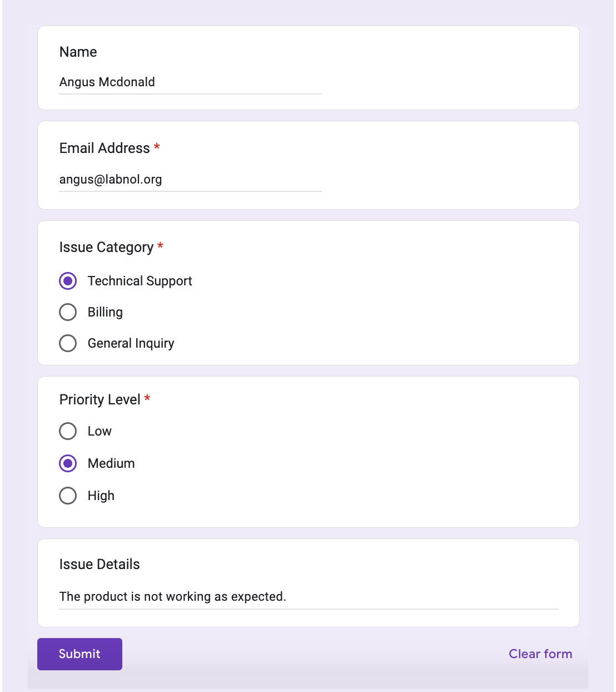Click the 'Low' option label text
The width and height of the screenshot is (616, 692).
coord(100,431)
